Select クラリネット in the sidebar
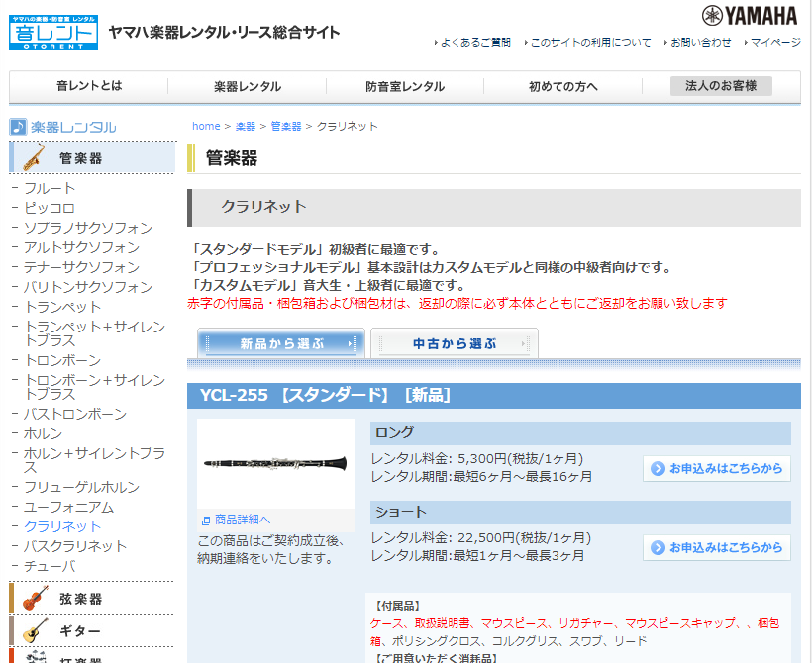The width and height of the screenshot is (812, 663). pyautogui.click(x=62, y=526)
